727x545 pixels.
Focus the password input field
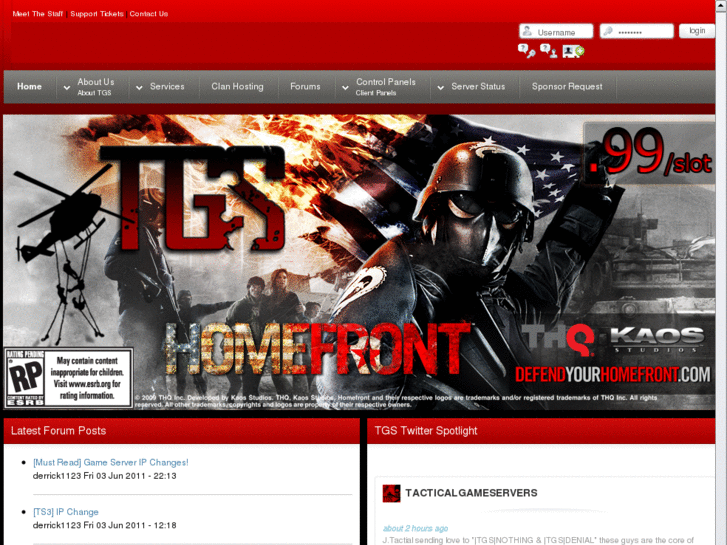[x=637, y=31]
